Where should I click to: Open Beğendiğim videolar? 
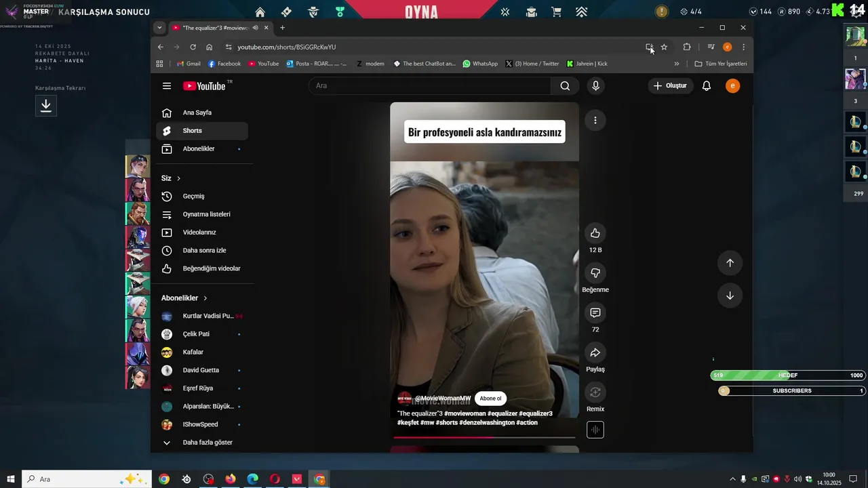tap(202, 268)
